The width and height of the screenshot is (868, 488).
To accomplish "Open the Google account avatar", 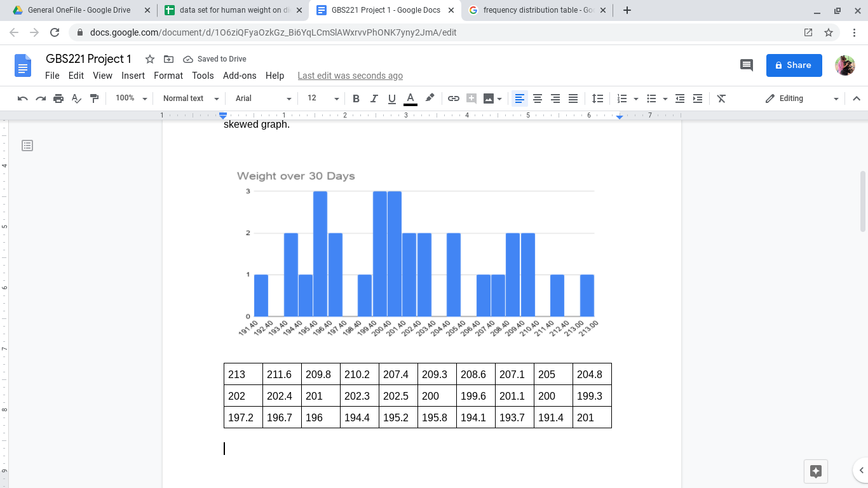I will (x=845, y=65).
